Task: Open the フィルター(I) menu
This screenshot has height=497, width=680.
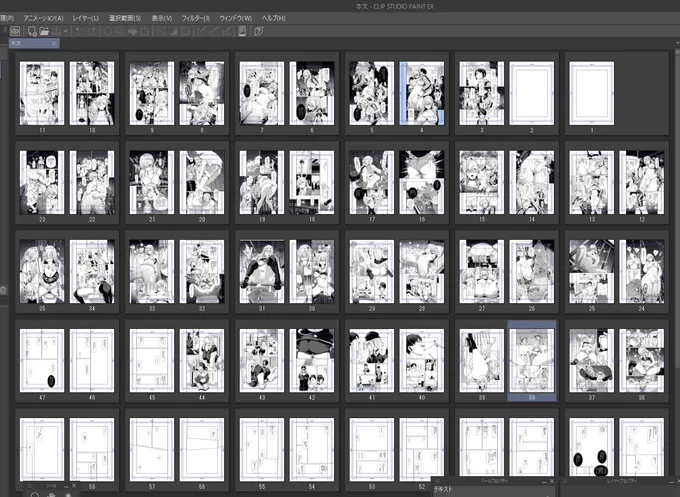Action: click(x=196, y=18)
